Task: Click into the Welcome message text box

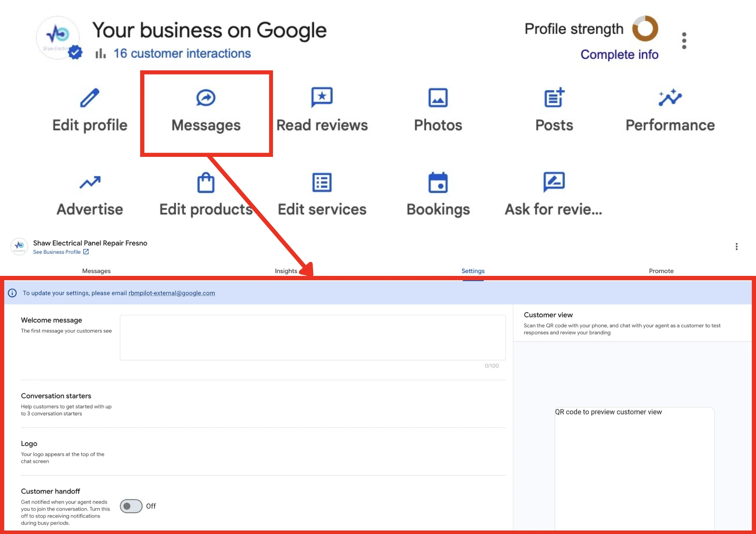Action: pos(313,337)
